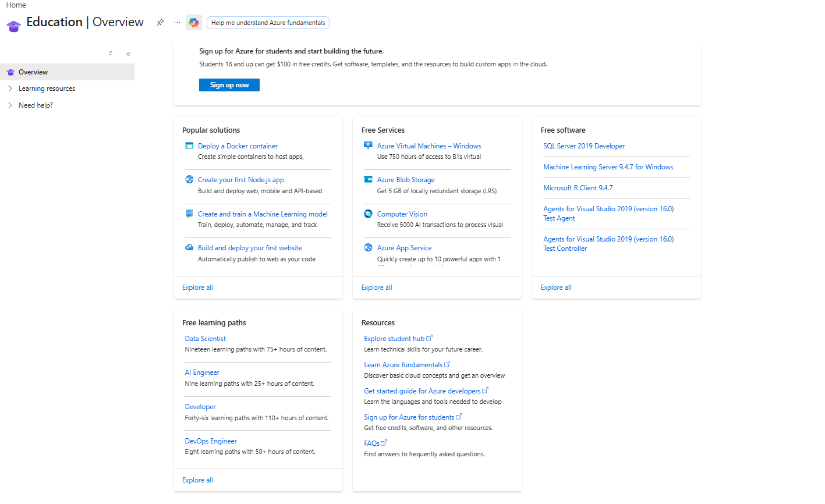Click the Free learning paths heading
Image resolution: width=825 pixels, height=504 pixels.
214,323
